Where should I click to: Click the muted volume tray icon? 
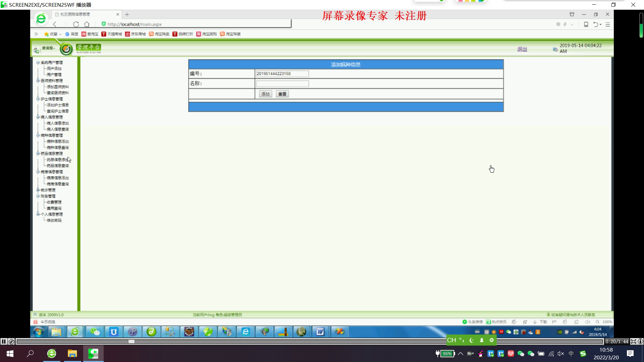pyautogui.click(x=560, y=354)
